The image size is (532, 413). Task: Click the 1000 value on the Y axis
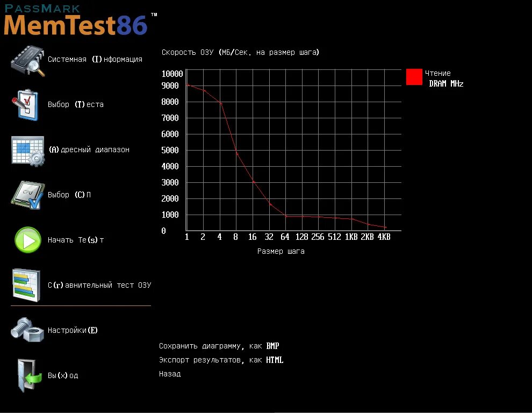170,215
